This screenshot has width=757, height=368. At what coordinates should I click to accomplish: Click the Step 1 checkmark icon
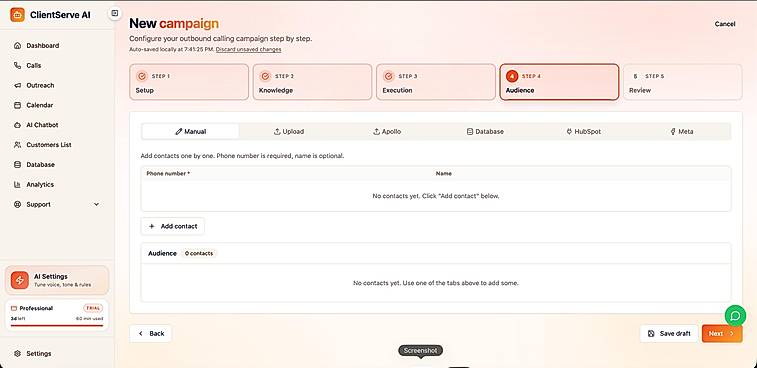point(142,76)
